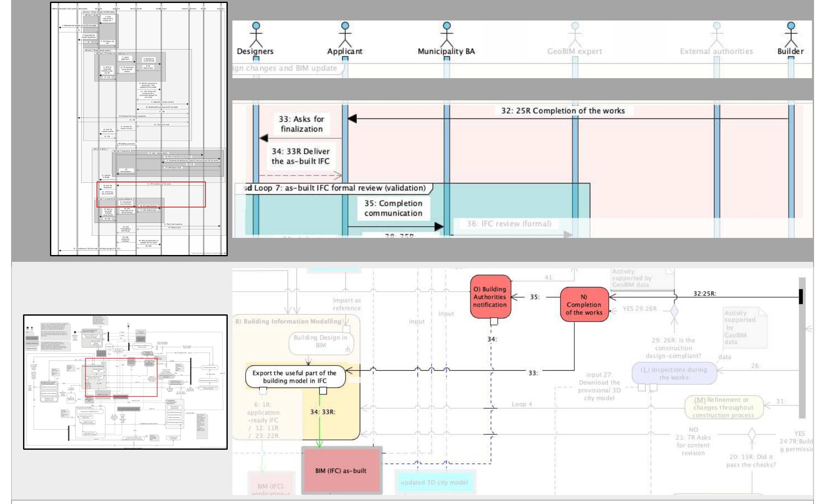Open the sequence diagram overview thumbnail

[x=139, y=129]
